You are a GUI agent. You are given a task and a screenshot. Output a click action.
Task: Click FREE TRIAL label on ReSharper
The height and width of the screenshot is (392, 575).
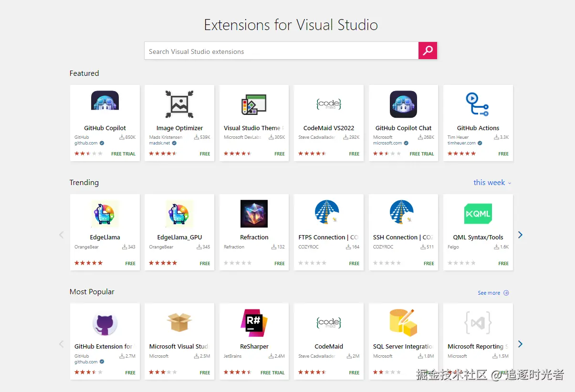[x=272, y=372]
